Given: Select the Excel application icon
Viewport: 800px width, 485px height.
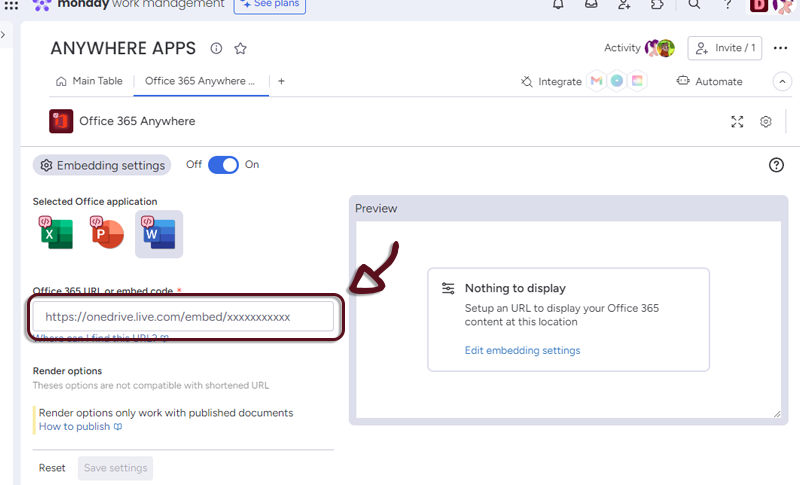Looking at the screenshot, I should point(56,233).
